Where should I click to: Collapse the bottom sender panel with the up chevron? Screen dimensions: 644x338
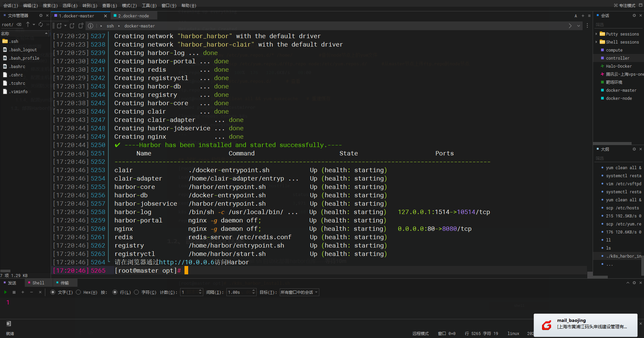628,283
